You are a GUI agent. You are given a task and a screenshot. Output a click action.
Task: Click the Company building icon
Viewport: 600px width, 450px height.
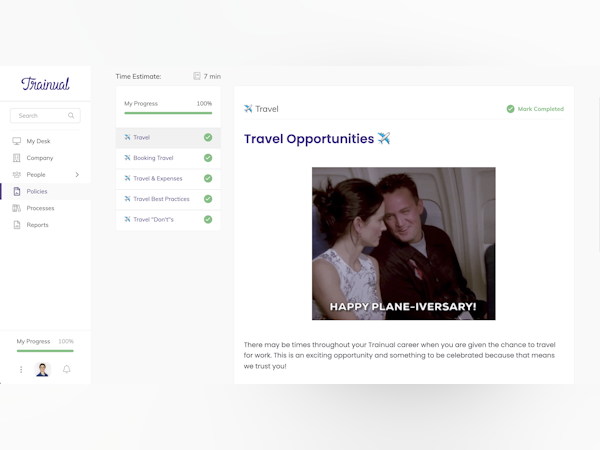pos(16,158)
